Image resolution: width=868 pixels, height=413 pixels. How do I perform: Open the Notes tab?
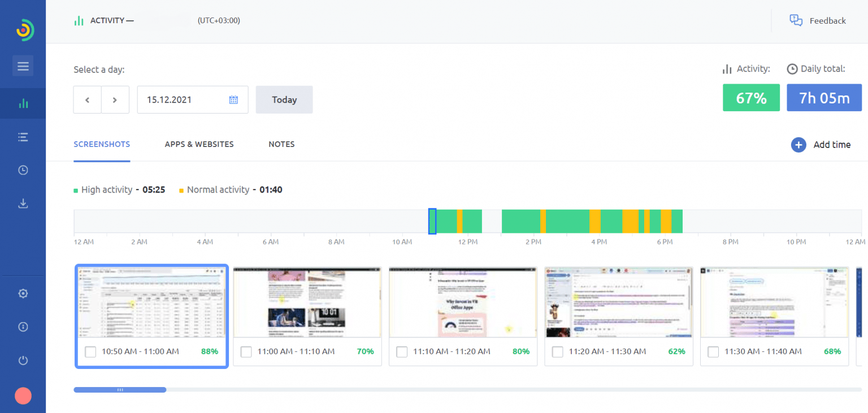coord(281,144)
